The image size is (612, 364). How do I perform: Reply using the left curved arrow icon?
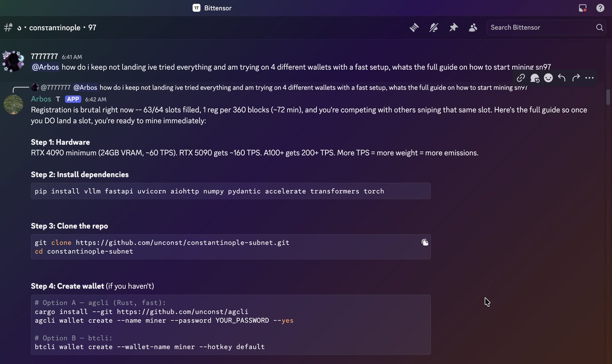tap(562, 78)
